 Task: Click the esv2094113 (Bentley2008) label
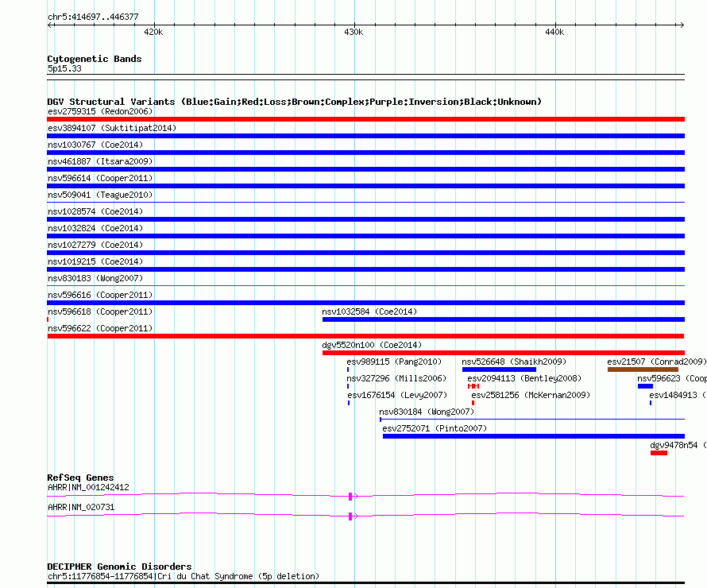524,378
